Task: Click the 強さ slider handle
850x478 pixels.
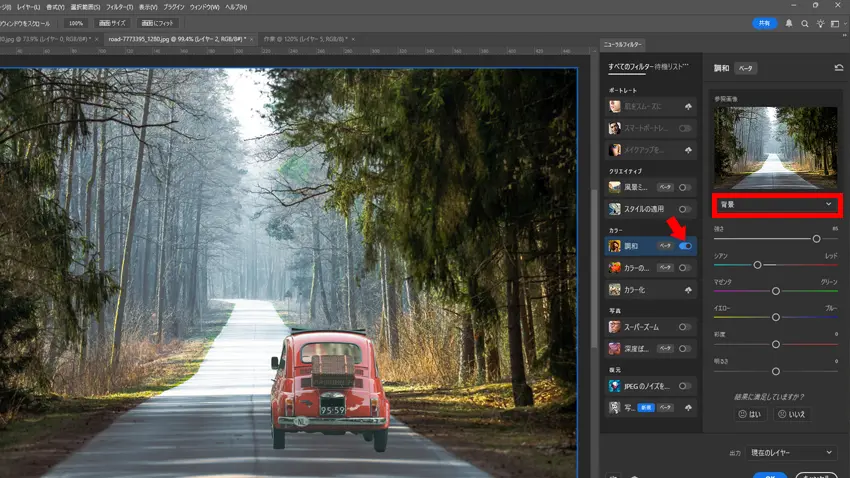Action: [x=816, y=239]
